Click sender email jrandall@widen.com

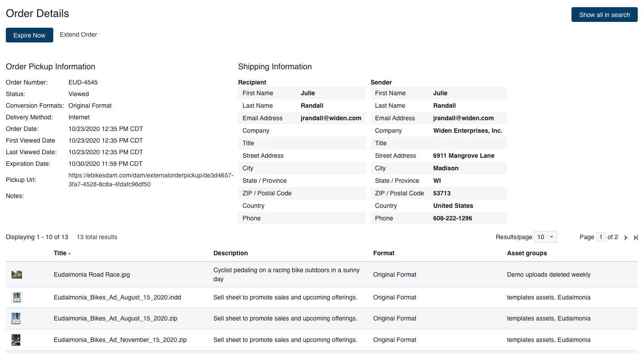coord(463,118)
